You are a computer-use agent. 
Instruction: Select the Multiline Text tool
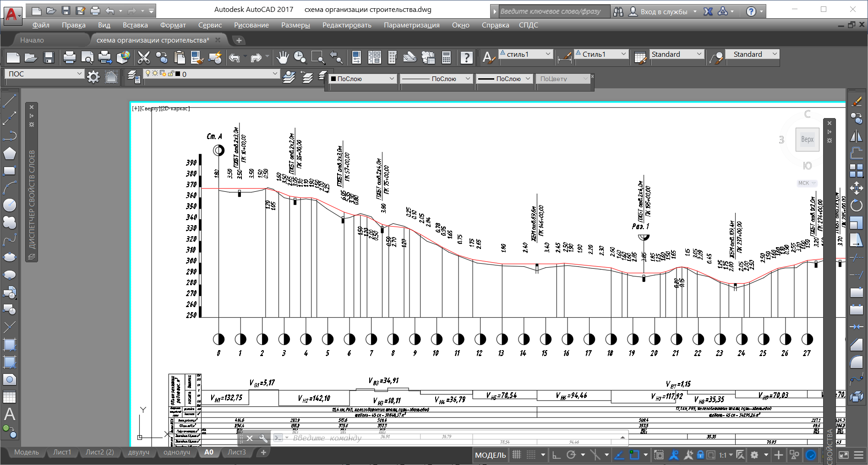(x=9, y=414)
